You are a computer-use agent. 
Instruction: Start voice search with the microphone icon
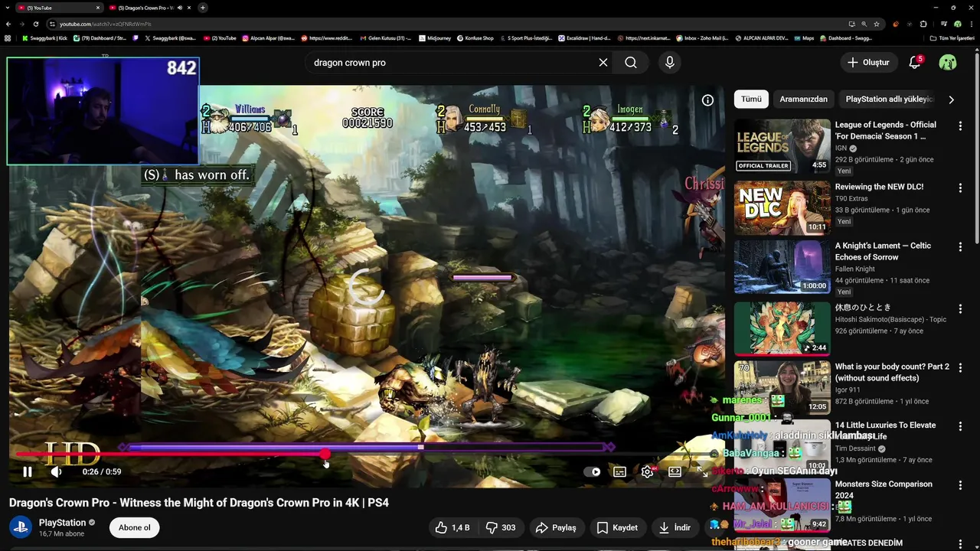pyautogui.click(x=670, y=63)
